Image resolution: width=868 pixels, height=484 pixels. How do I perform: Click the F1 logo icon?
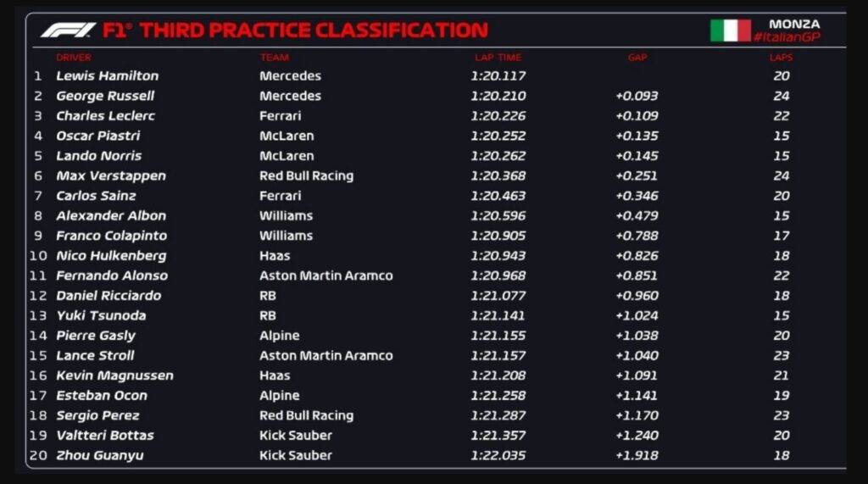click(69, 31)
